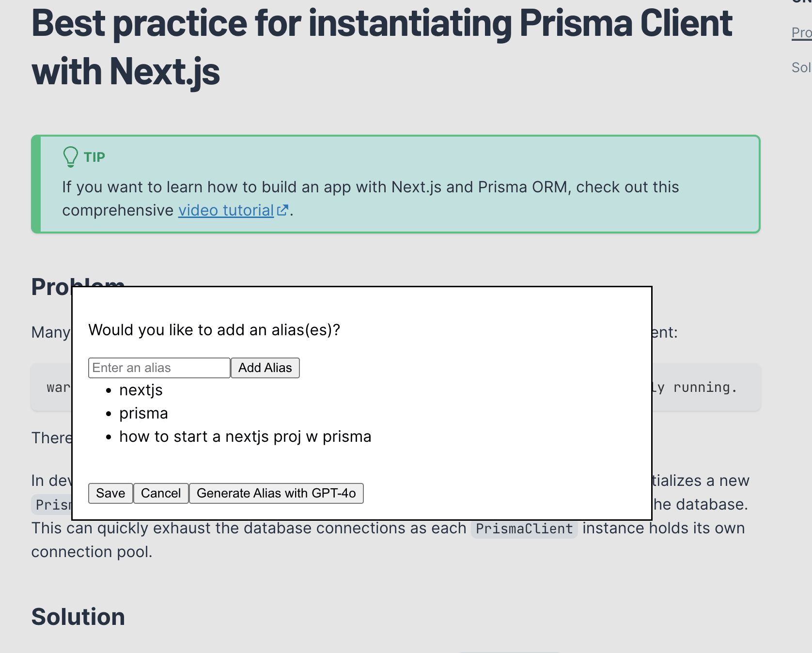Click the lightbulb tip icon
This screenshot has width=812, height=653.
71,157
